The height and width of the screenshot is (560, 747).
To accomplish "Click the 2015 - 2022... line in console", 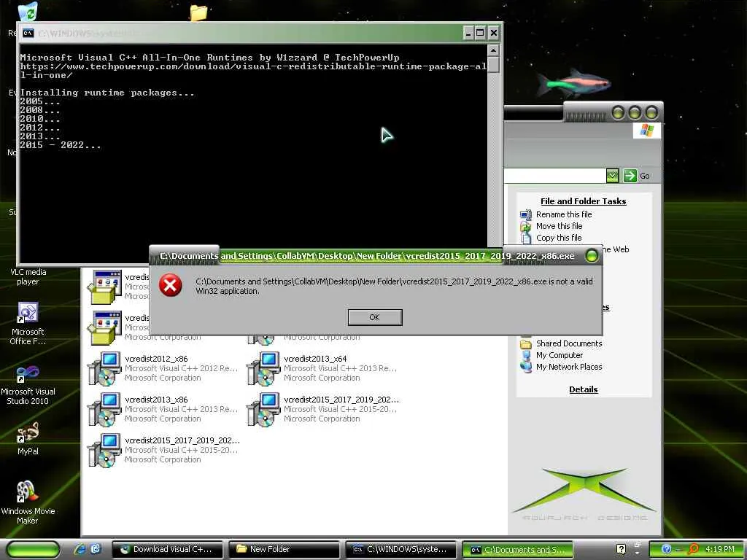I will pyautogui.click(x=60, y=145).
